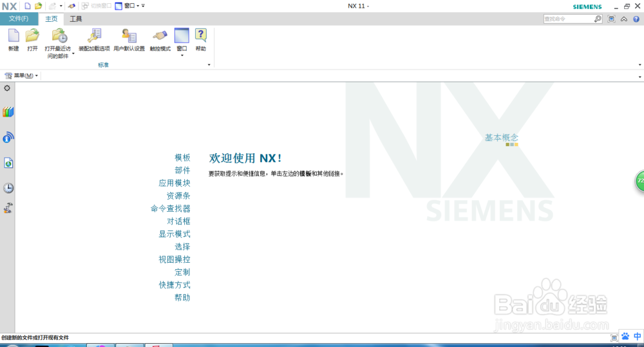
Task: Click the command finder search magnifier
Action: (598, 19)
